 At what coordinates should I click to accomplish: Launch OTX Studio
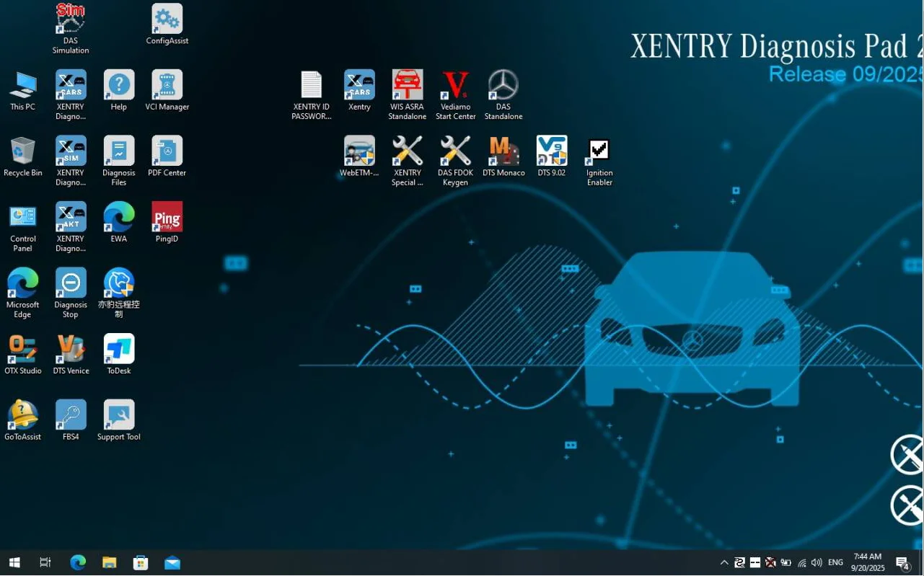[23, 354]
